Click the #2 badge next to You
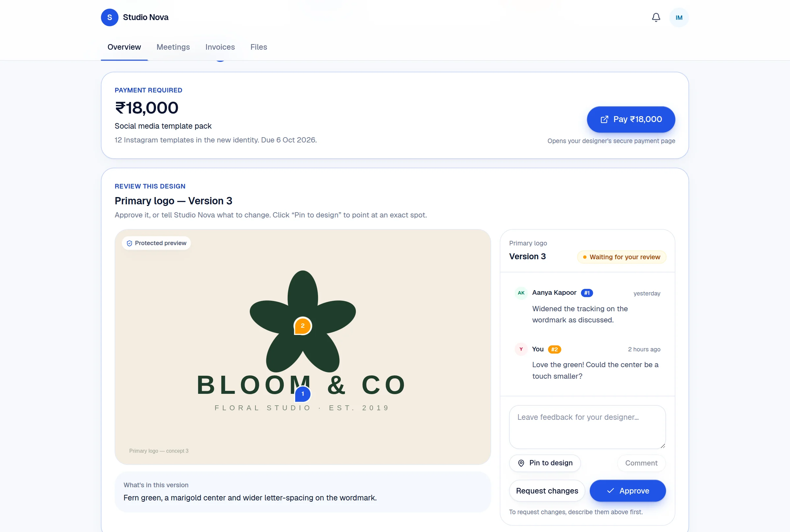The height and width of the screenshot is (532, 790). tap(554, 349)
